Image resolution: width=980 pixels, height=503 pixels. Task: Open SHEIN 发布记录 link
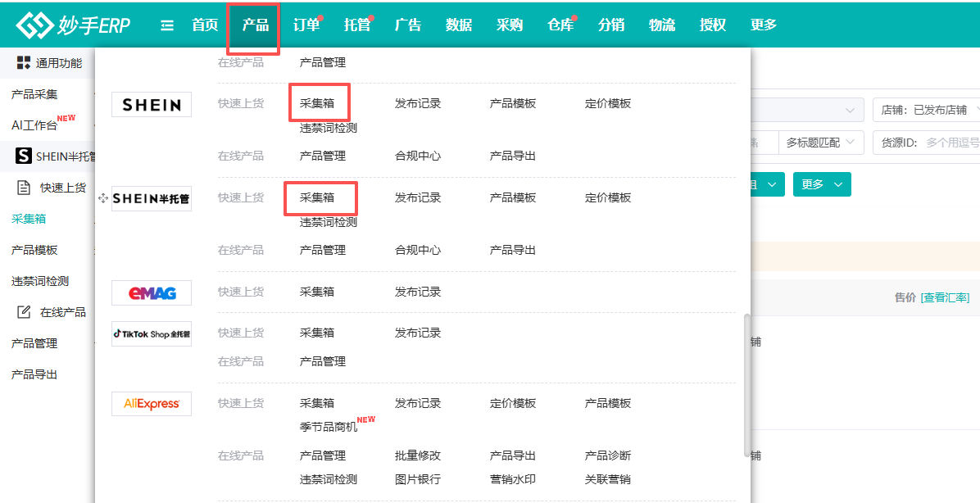[x=418, y=103]
